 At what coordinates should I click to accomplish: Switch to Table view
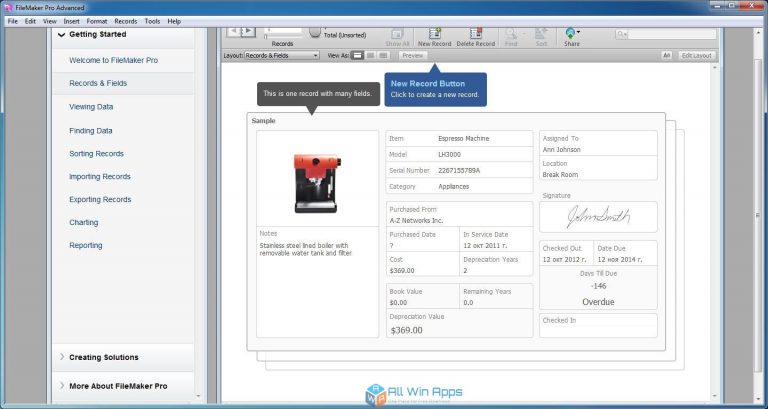click(384, 56)
